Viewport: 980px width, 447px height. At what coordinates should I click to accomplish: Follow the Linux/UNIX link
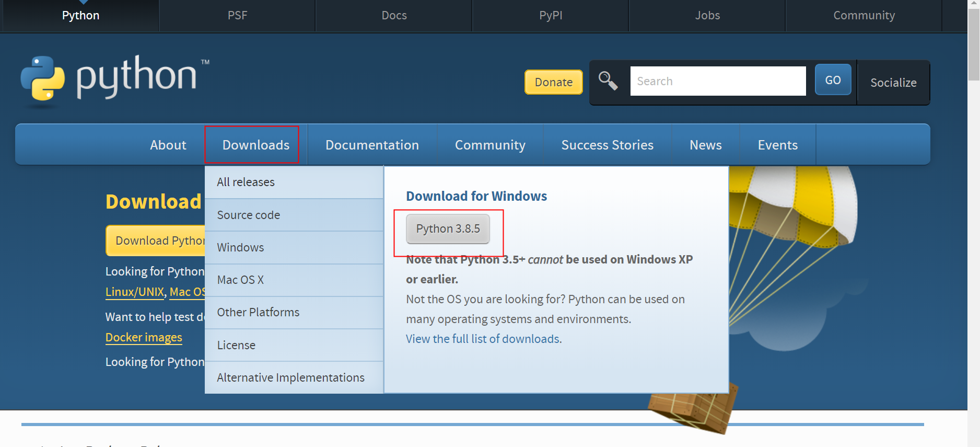click(x=135, y=292)
